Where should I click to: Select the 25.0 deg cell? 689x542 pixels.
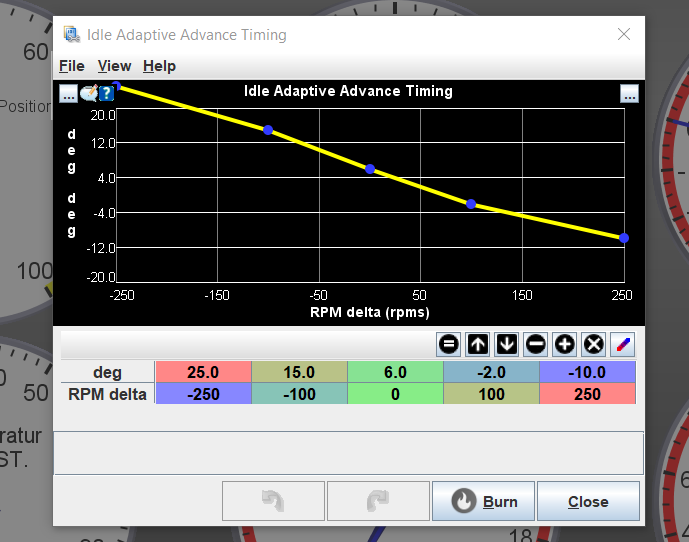[203, 372]
